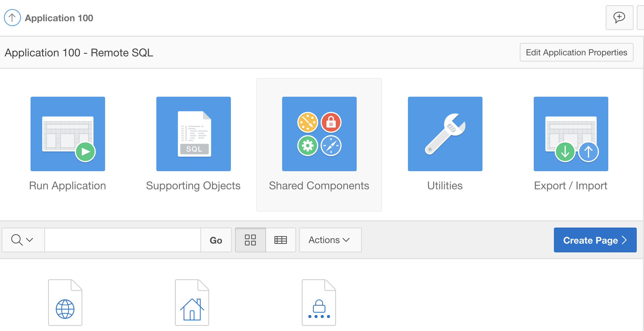
Task: Open the Supporting Objects SQL icon
Action: [194, 134]
